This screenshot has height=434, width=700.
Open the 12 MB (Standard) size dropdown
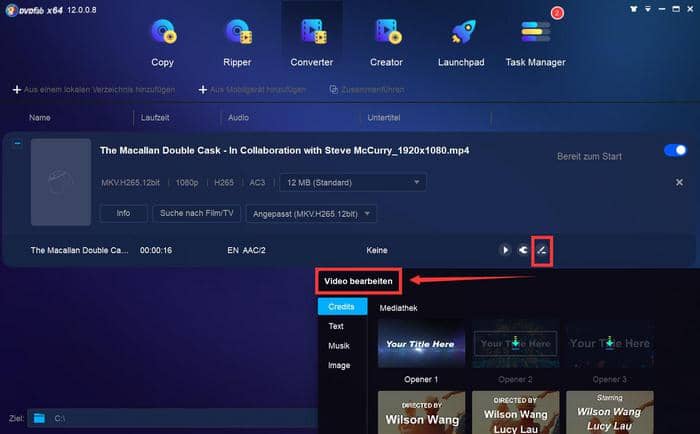coord(353,183)
